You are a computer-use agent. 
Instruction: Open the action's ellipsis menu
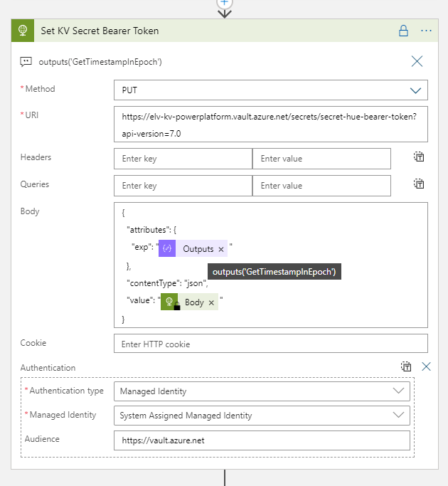(x=427, y=31)
